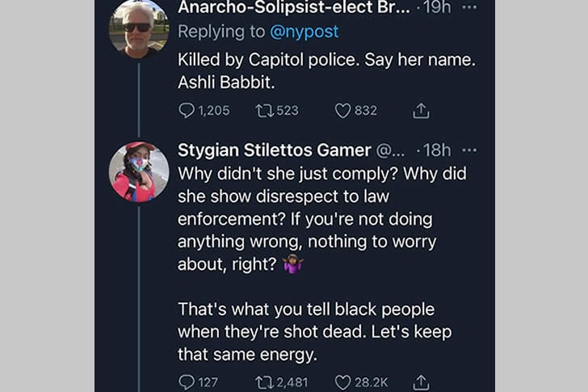Share the Anarcho-Solipsist tweet

click(x=421, y=111)
